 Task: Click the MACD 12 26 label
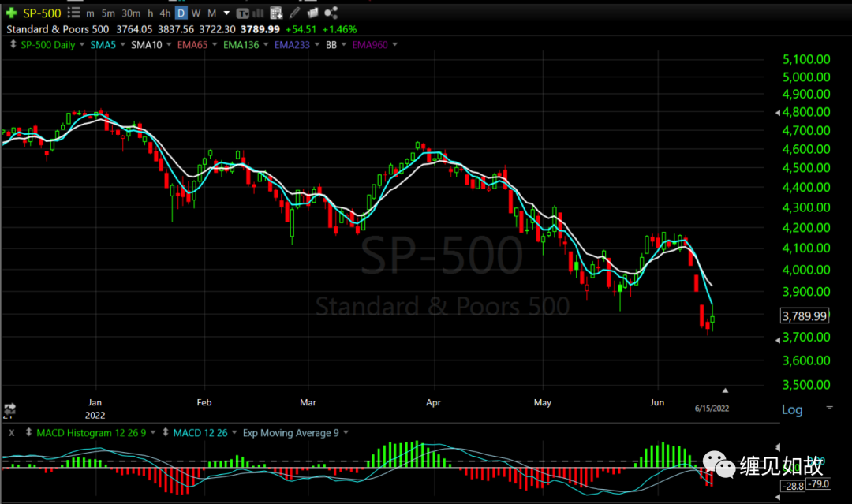(x=200, y=433)
